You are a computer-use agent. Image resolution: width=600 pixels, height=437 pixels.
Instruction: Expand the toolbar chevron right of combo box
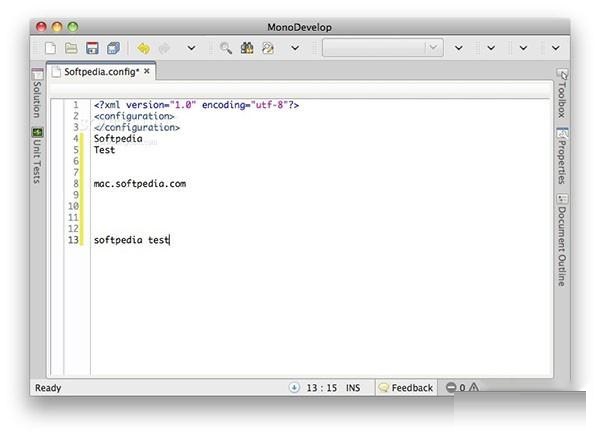[x=458, y=48]
